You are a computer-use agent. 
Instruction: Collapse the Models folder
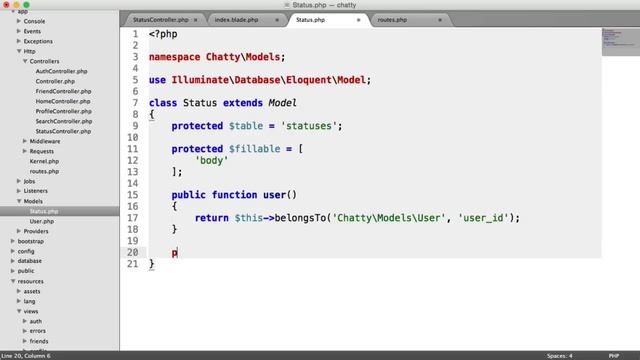click(19, 201)
